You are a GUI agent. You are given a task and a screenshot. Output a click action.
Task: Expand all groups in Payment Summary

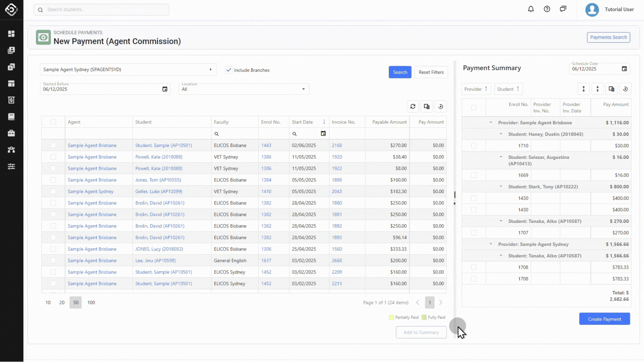coord(584,89)
